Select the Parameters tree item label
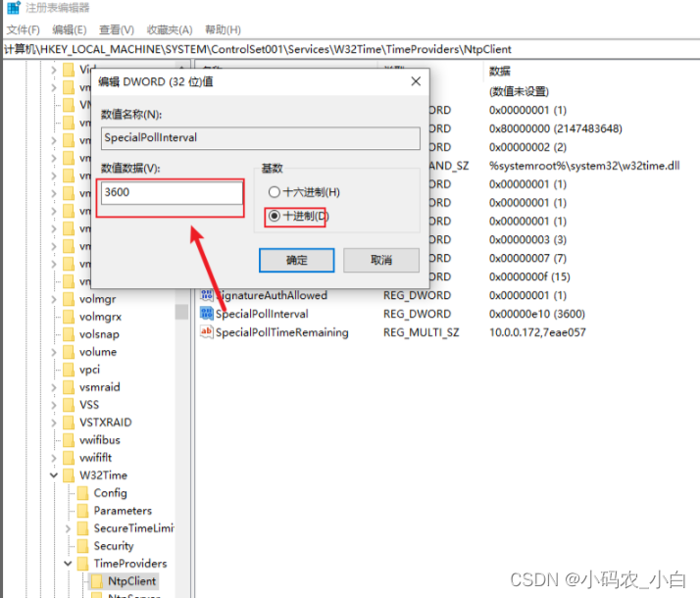Screen dimensions: 700x598 pos(123,511)
